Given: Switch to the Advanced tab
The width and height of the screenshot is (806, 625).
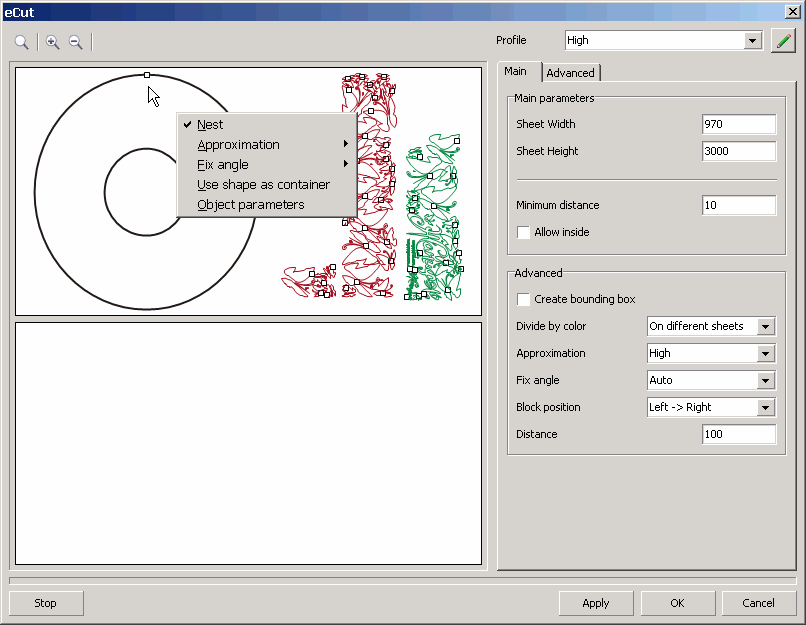Looking at the screenshot, I should pyautogui.click(x=570, y=73).
